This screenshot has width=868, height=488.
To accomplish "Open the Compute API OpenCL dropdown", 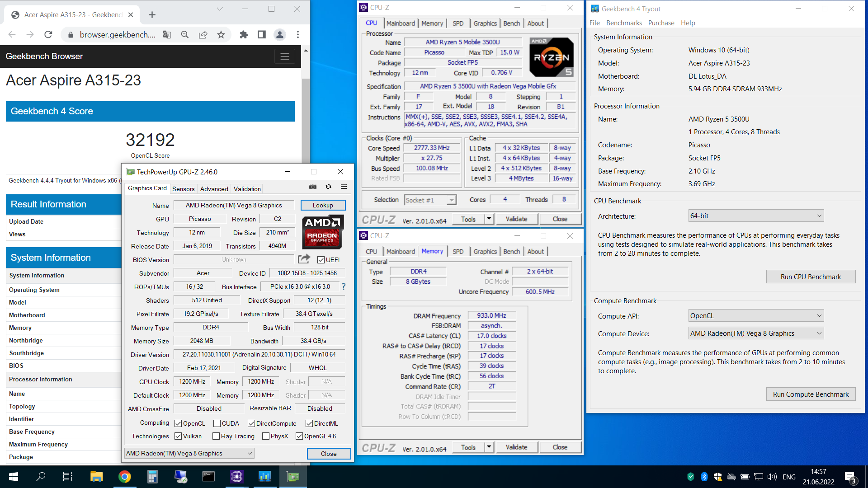I will [756, 316].
